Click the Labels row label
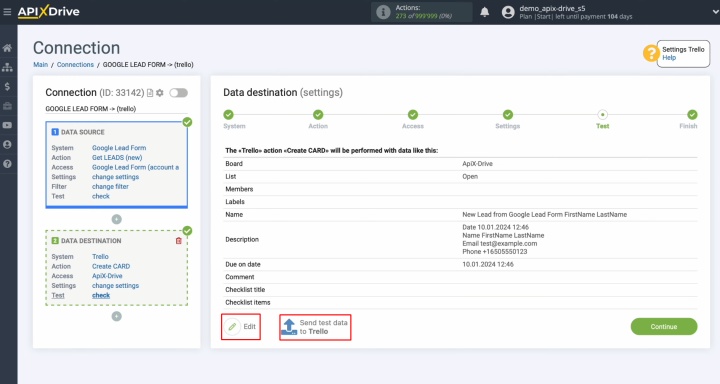 (235, 202)
